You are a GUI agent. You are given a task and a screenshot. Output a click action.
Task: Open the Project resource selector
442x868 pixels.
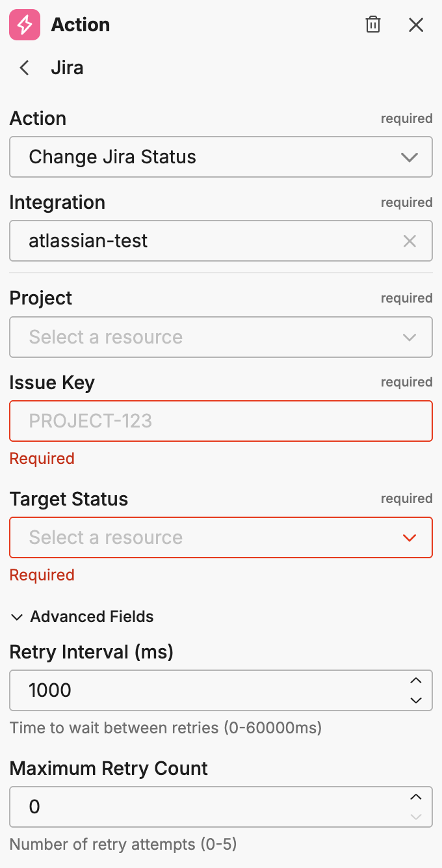pyautogui.click(x=221, y=337)
